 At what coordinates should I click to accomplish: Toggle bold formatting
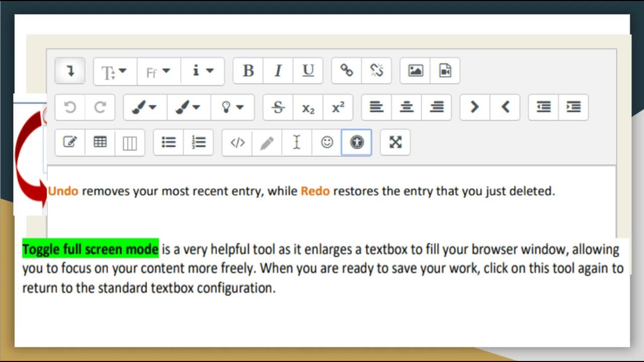248,71
